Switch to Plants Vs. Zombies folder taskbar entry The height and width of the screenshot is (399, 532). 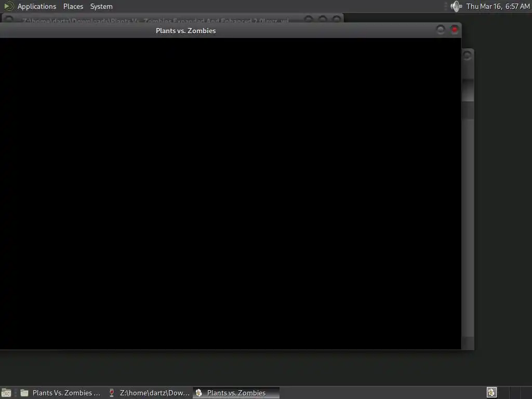[x=60, y=393]
